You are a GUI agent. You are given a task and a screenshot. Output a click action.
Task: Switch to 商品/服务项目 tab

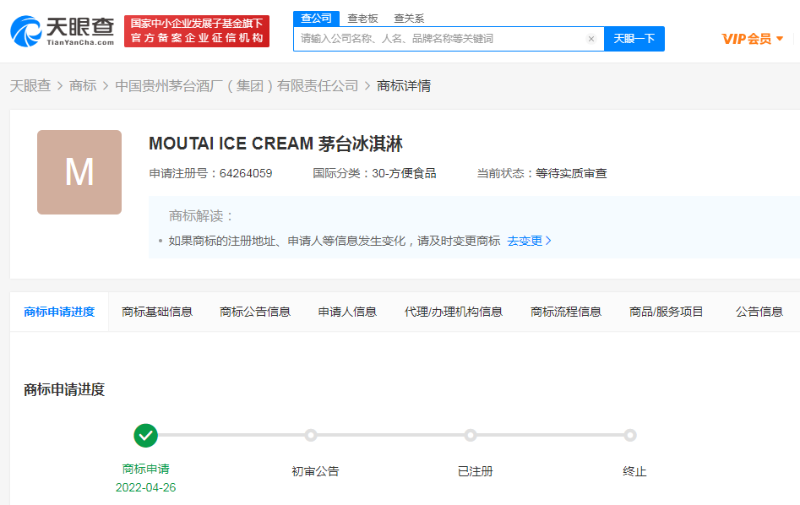[x=666, y=312]
